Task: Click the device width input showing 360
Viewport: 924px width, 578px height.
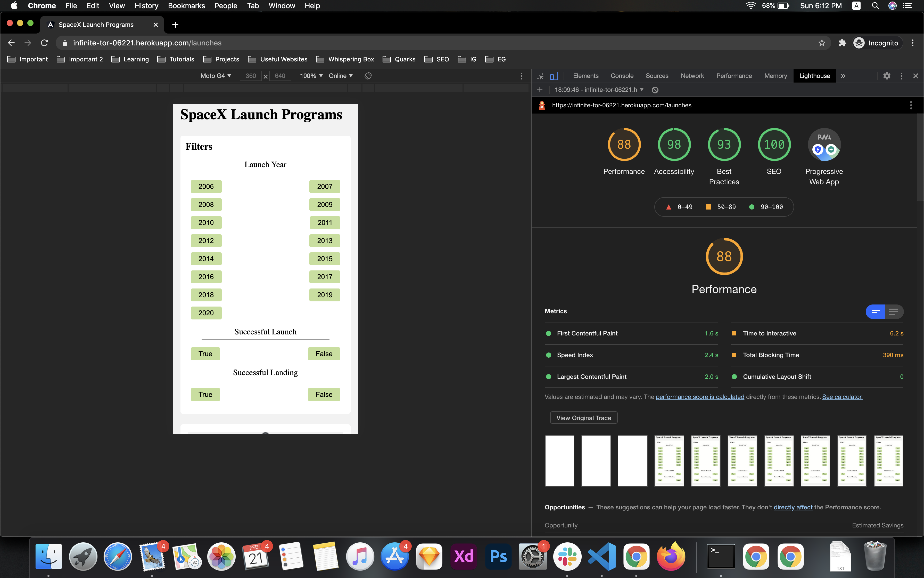Action: (x=251, y=76)
